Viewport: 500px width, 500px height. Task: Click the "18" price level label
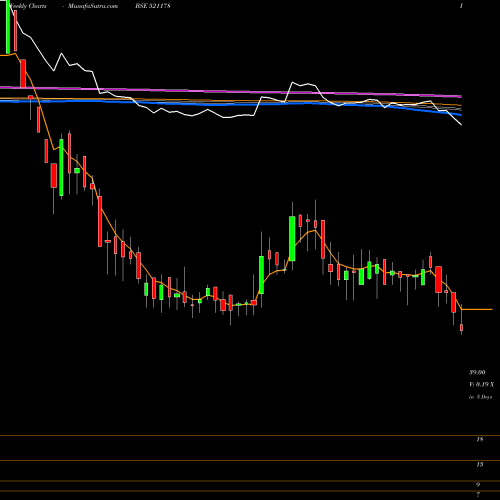click(x=480, y=439)
